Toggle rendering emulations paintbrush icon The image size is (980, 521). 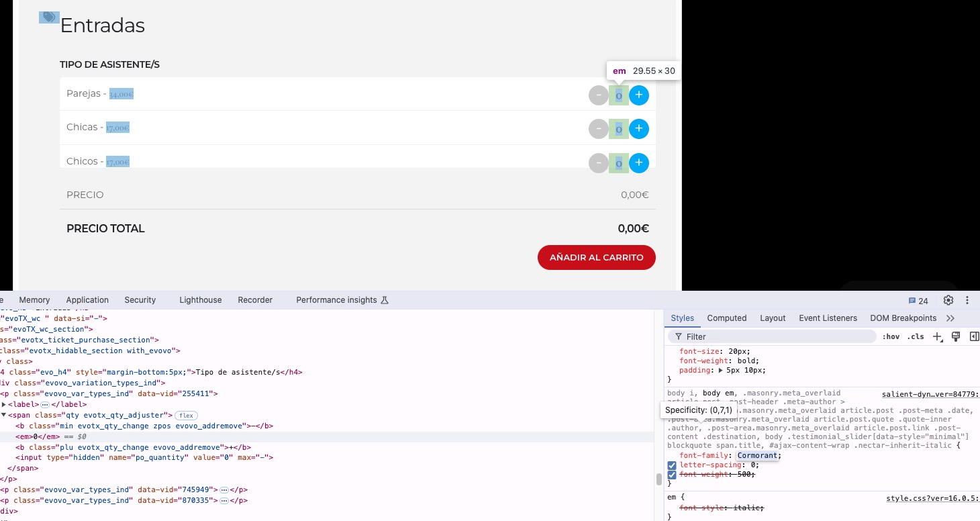pyautogui.click(x=957, y=336)
